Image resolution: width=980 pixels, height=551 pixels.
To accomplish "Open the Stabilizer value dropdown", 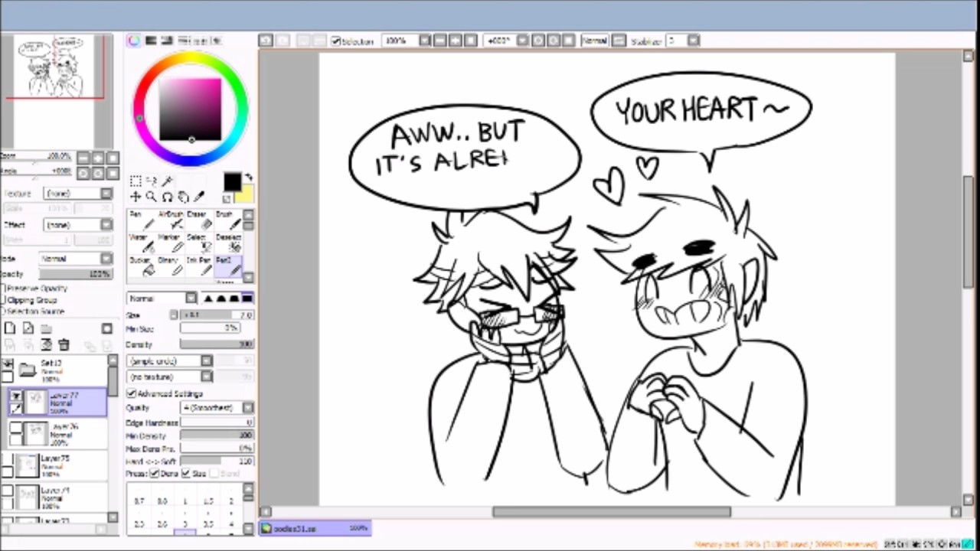I will pos(694,41).
